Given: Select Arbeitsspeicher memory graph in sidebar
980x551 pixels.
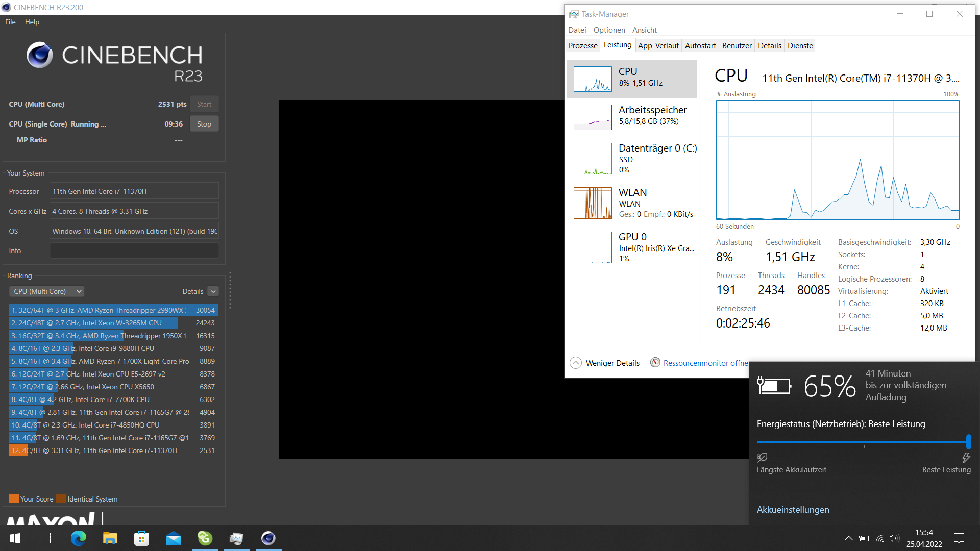Looking at the screenshot, I should pyautogui.click(x=593, y=117).
